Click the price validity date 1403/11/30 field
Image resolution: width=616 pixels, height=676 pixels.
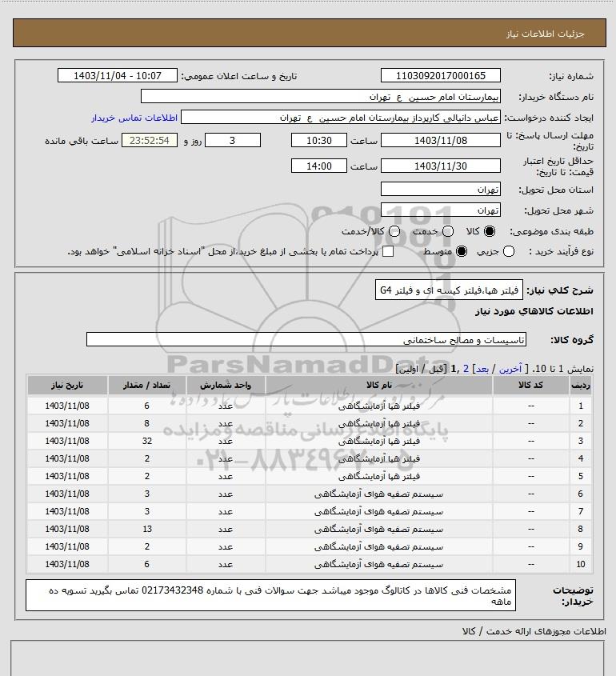tap(441, 166)
